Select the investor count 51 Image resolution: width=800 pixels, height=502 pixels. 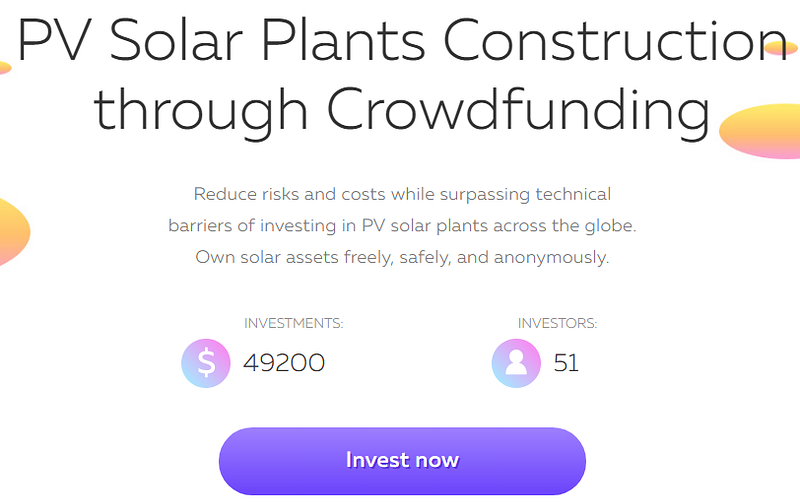(566, 363)
